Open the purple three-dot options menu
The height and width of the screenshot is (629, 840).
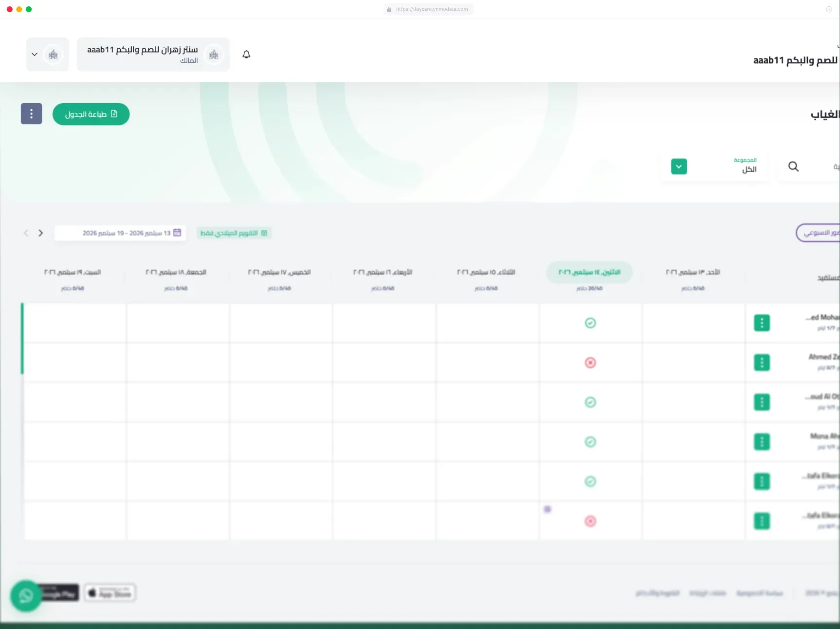(x=31, y=114)
